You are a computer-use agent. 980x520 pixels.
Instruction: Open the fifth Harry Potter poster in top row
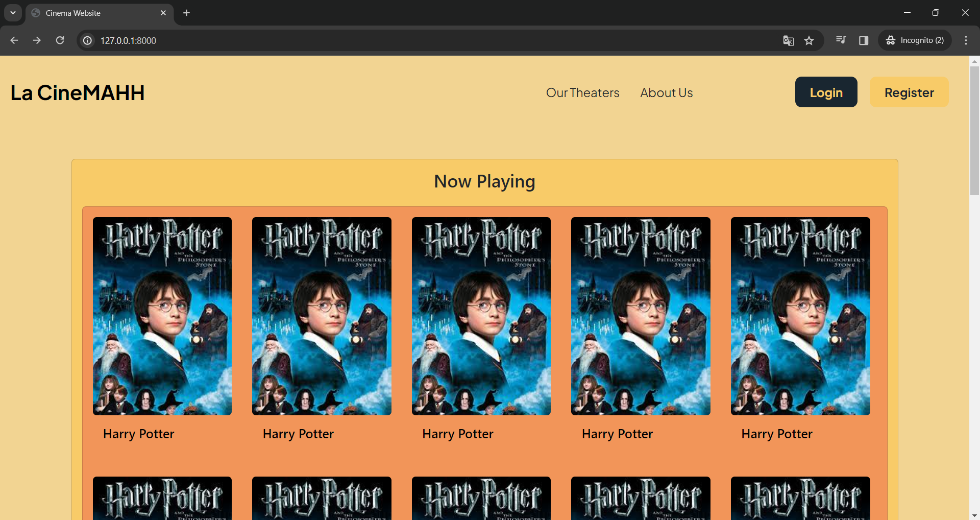pos(800,316)
